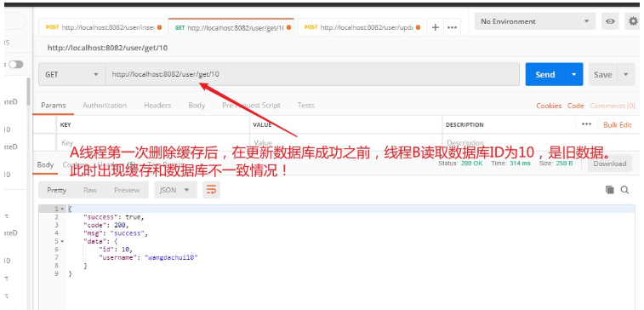Viewport: 644px width, 310px height.
Task: Open the tab options ellipsis menu
Action: click(453, 27)
